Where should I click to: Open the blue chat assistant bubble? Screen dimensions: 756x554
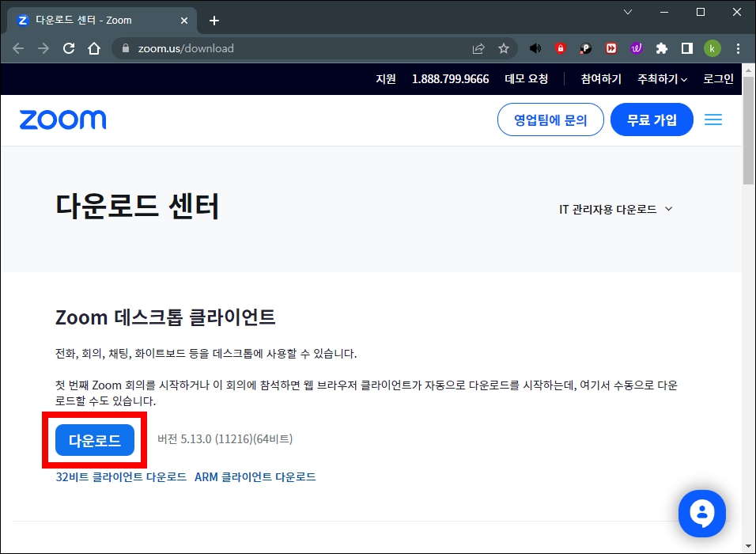click(702, 514)
